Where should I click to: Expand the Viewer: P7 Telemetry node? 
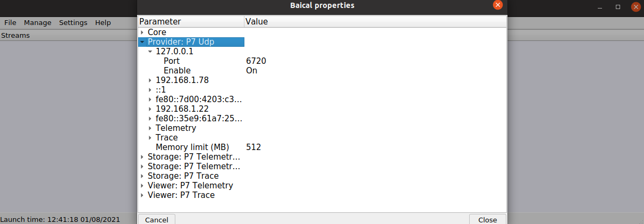(x=142, y=186)
